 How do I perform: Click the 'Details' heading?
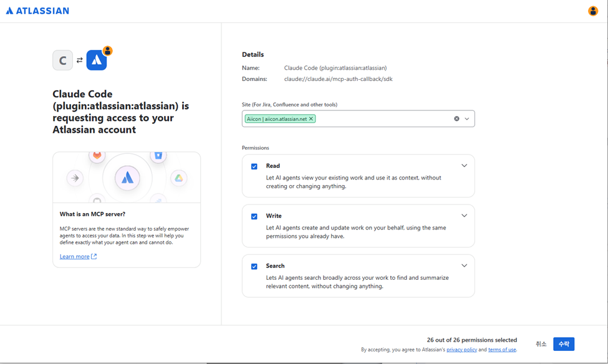[253, 55]
